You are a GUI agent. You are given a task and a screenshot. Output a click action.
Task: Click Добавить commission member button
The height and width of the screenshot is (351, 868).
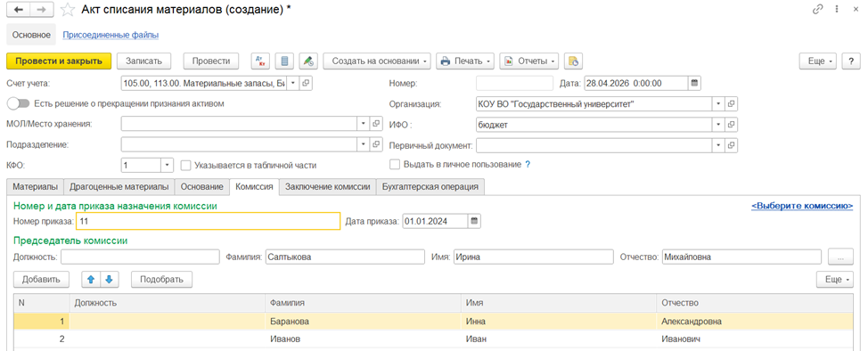(41, 280)
